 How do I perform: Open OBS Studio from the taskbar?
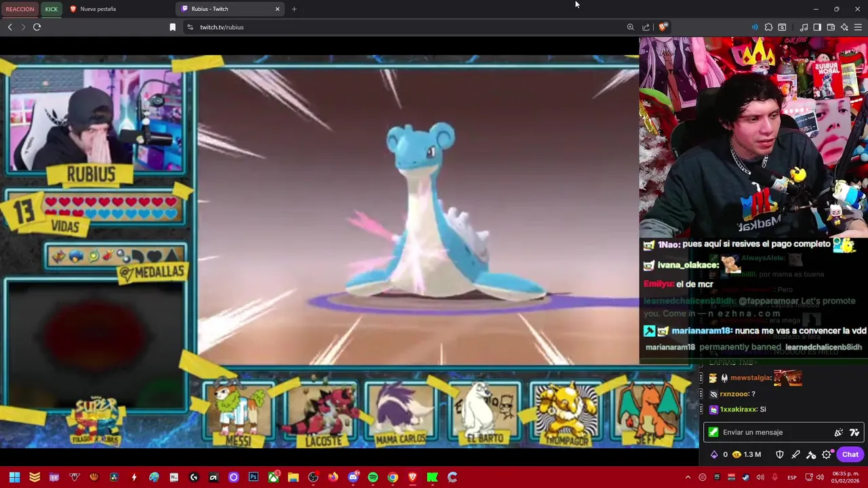313,477
